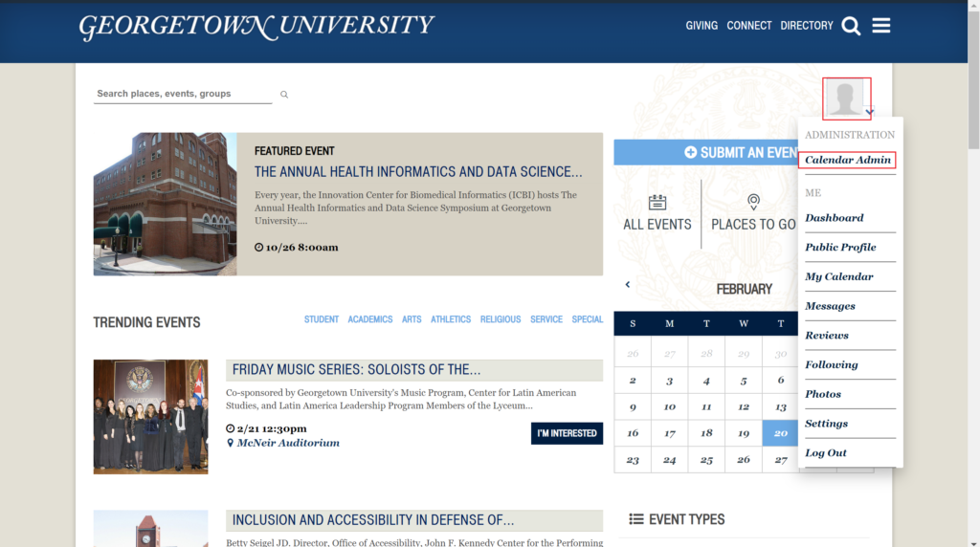Image resolution: width=980 pixels, height=547 pixels.
Task: Go to previous month in calendar
Action: click(628, 284)
